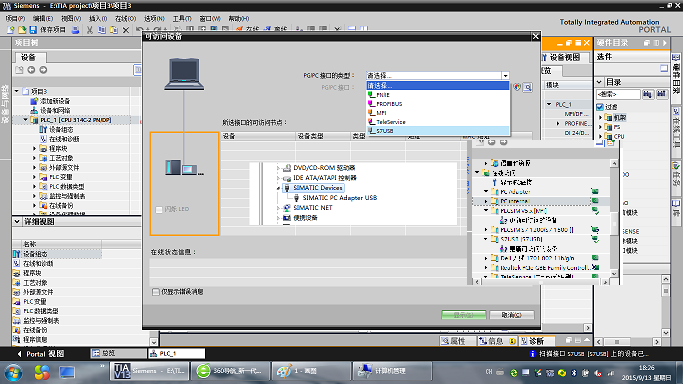Collapse the 详细视图 panel

pos(17,222)
